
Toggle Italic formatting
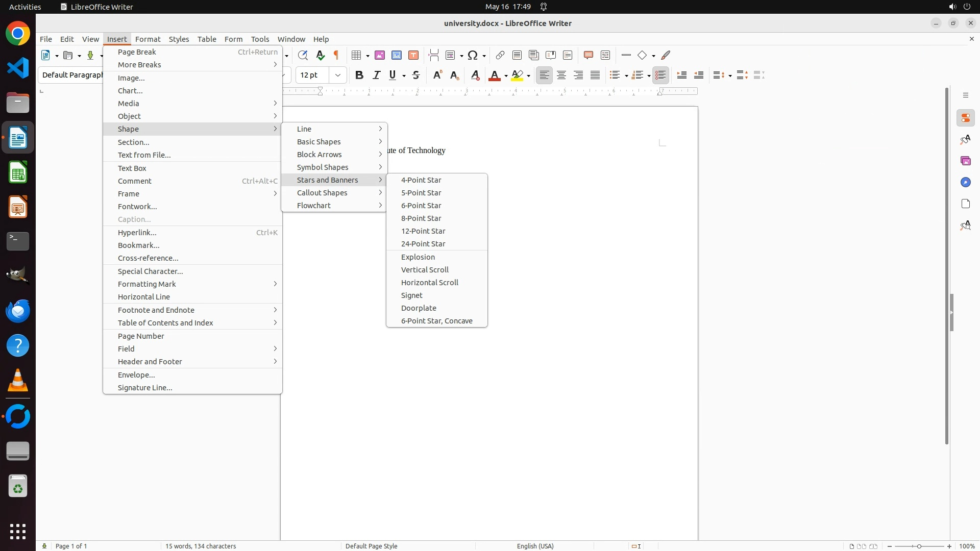(x=377, y=76)
